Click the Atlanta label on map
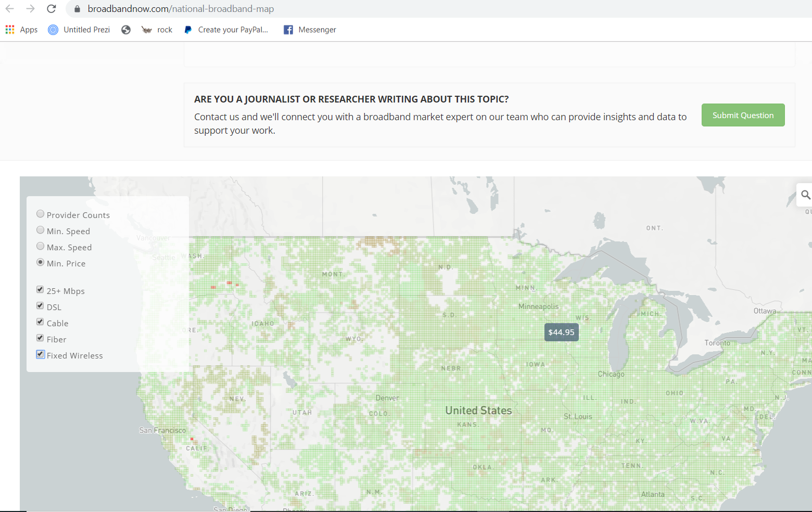The height and width of the screenshot is (512, 812). (x=653, y=494)
